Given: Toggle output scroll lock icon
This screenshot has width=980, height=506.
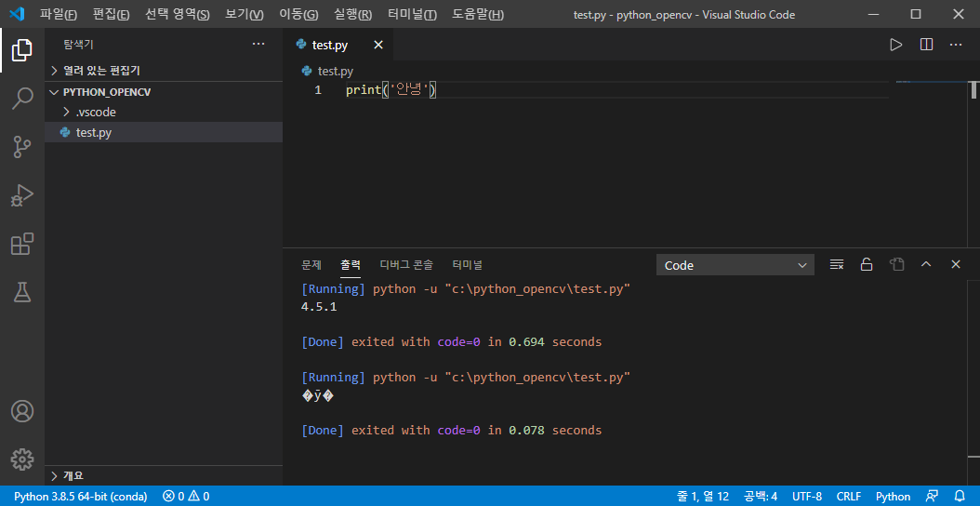Looking at the screenshot, I should pos(867,264).
